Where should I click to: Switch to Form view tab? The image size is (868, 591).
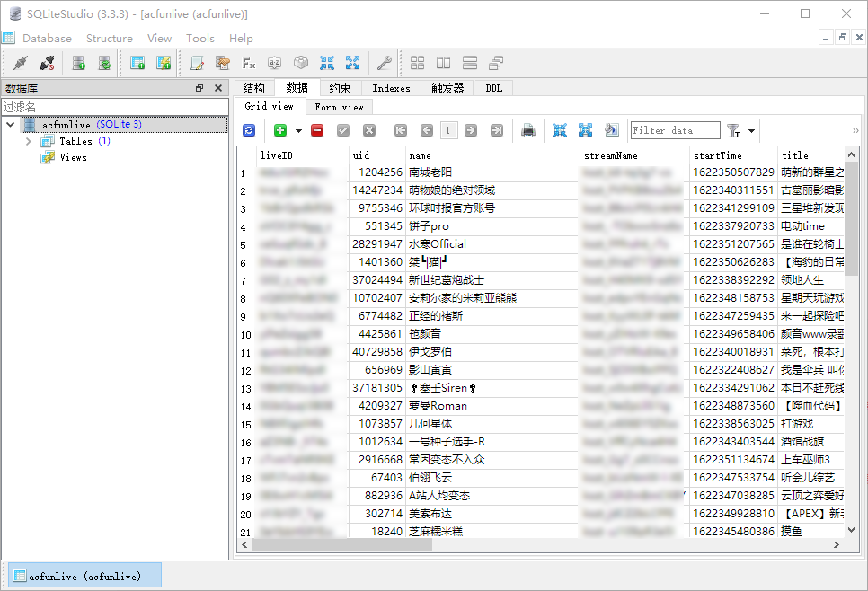pyautogui.click(x=340, y=107)
